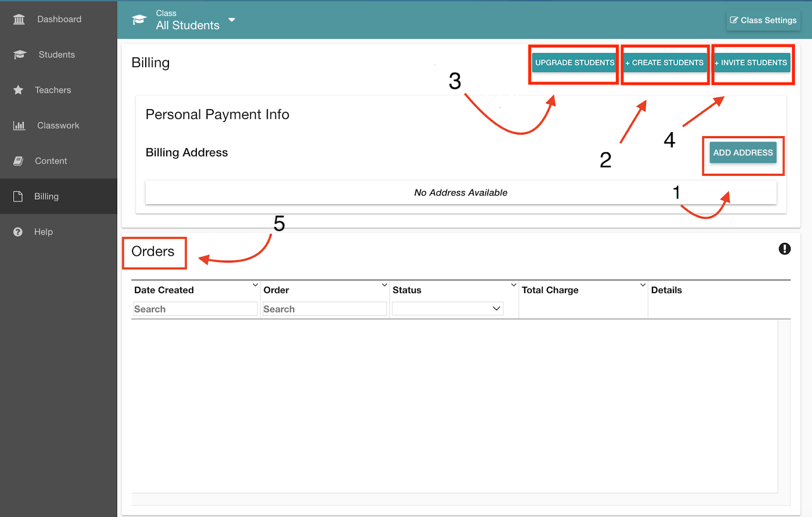Click the edit icon in Class Settings
Viewport: 812px width, 517px height.
(x=734, y=20)
